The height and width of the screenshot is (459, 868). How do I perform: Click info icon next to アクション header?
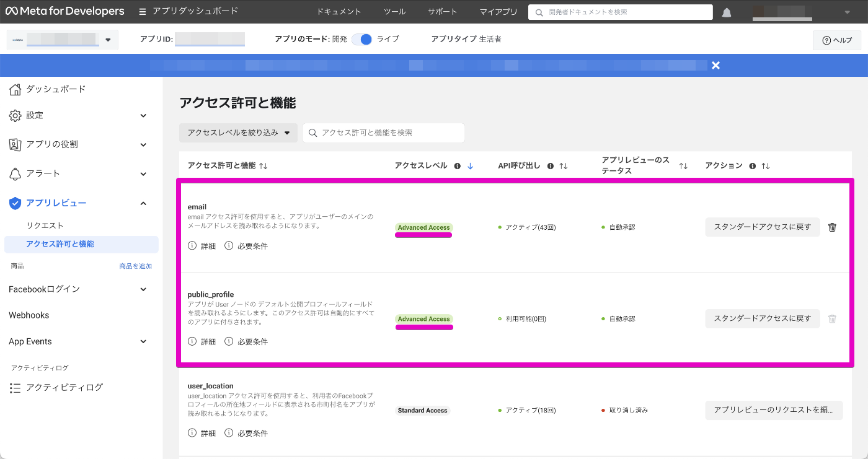[x=752, y=166]
